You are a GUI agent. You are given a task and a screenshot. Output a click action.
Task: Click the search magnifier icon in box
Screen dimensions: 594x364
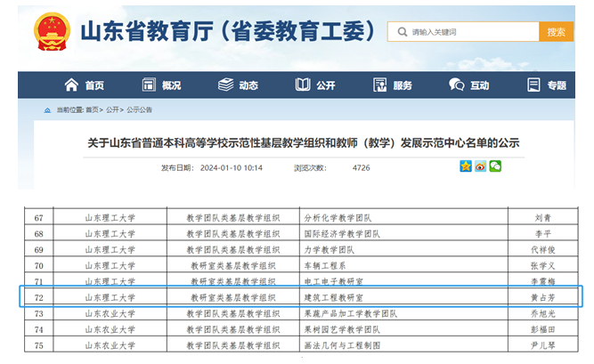point(400,32)
